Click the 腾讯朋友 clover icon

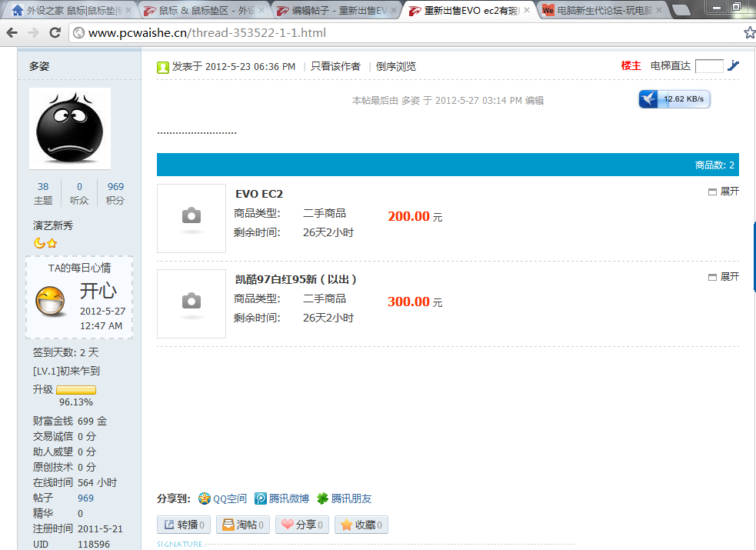pos(322,498)
